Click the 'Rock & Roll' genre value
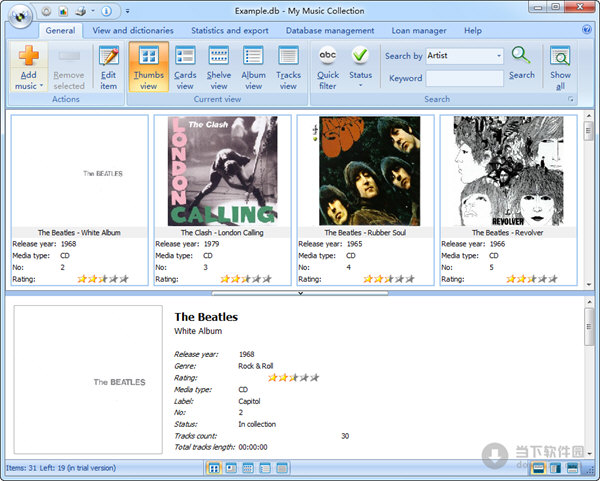This screenshot has width=600, height=481. pos(256,366)
